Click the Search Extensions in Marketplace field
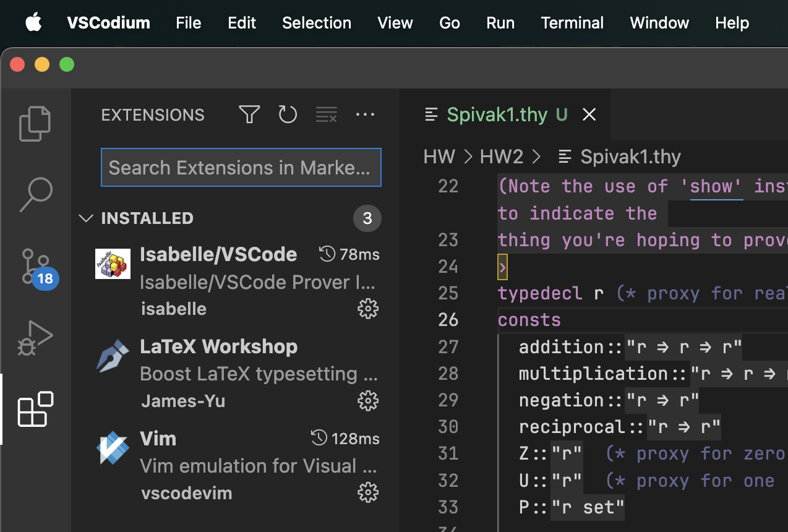 (241, 168)
